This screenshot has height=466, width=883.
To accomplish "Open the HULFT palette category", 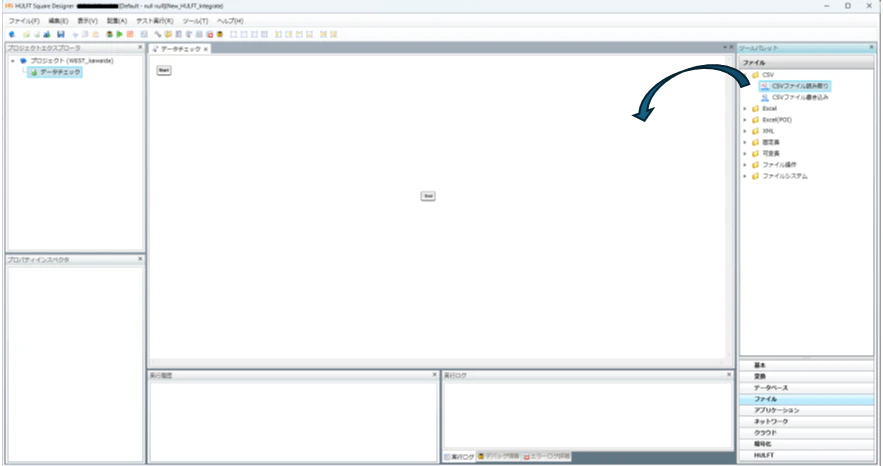I will (x=806, y=456).
